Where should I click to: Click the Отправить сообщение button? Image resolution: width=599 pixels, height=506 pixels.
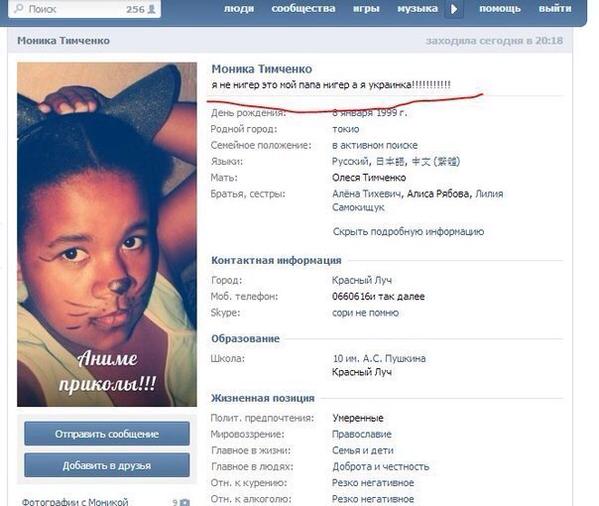point(107,434)
